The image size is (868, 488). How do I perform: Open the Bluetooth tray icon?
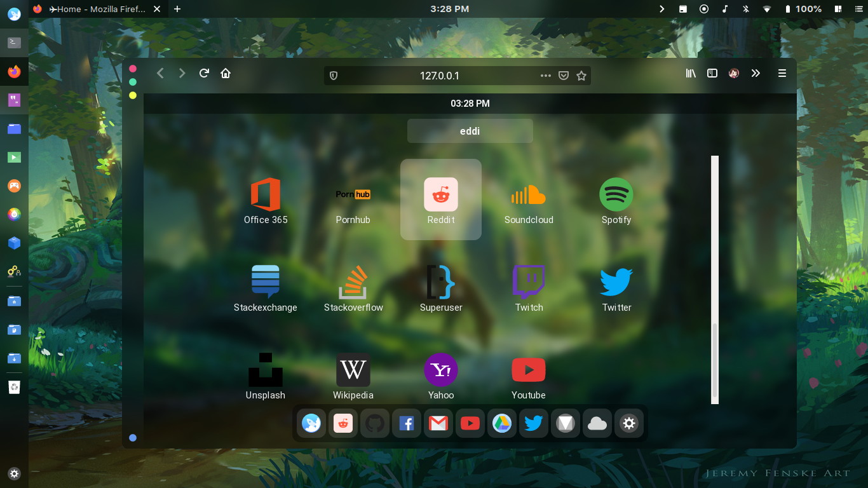746,9
